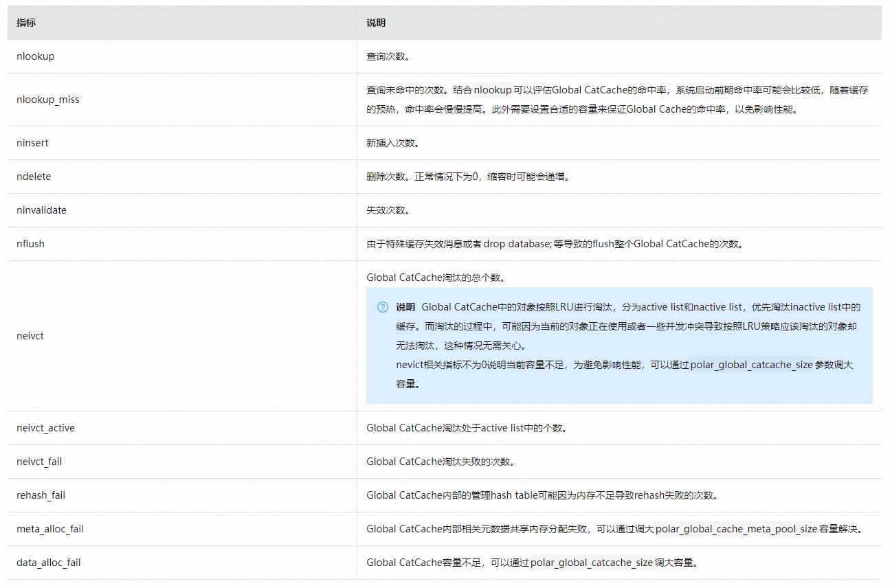The height and width of the screenshot is (588, 892).
Task: Click the inline code drop database;
Action: (x=517, y=244)
